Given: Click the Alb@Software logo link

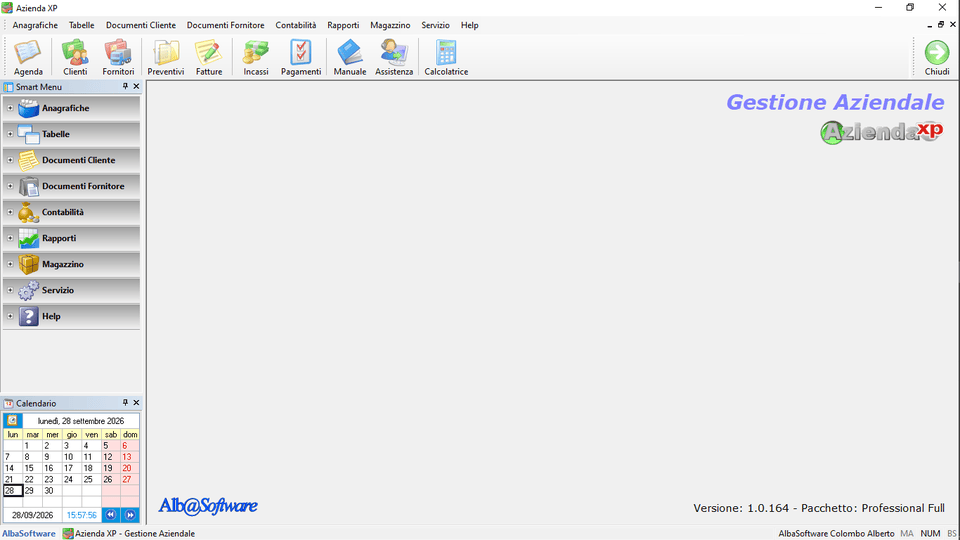Looking at the screenshot, I should pyautogui.click(x=208, y=506).
